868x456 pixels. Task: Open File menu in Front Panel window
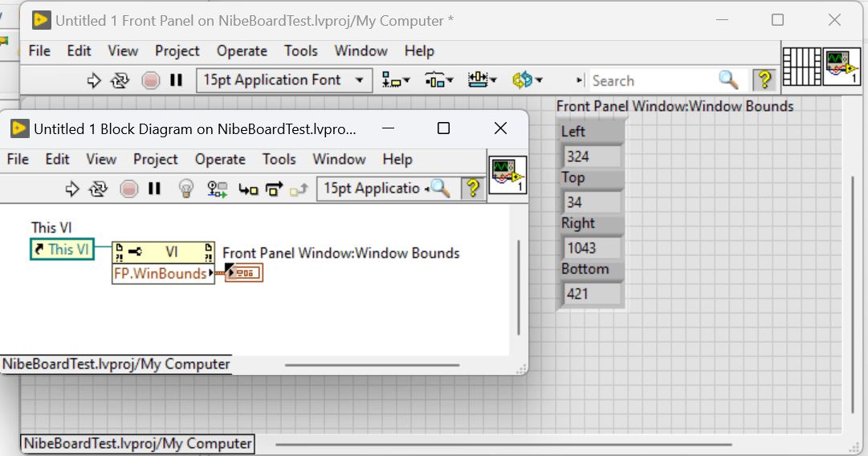pos(39,51)
